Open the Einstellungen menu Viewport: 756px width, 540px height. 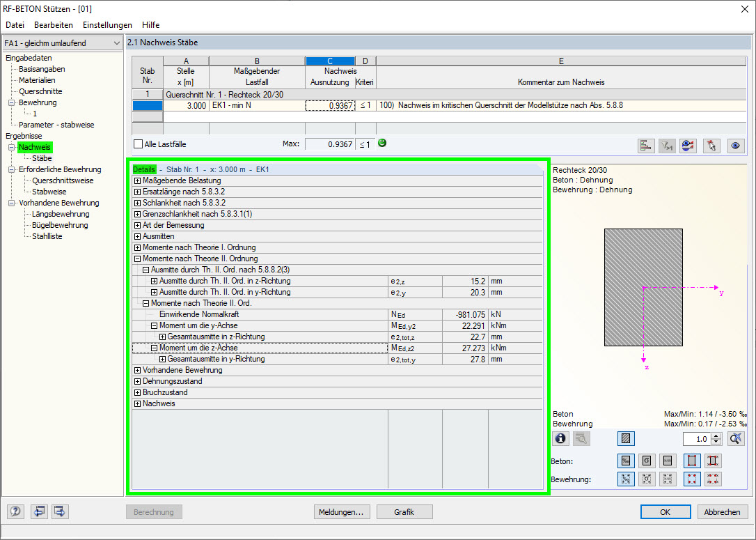107,24
